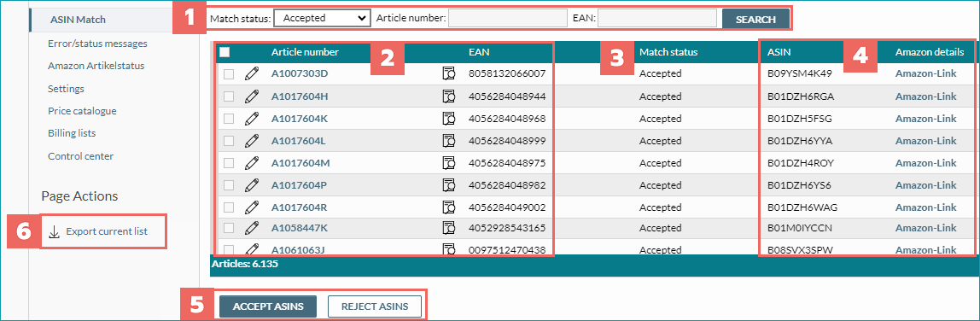The height and width of the screenshot is (321, 980).
Task: Open EAN lookup icon for 4056284048982
Action: click(x=448, y=185)
